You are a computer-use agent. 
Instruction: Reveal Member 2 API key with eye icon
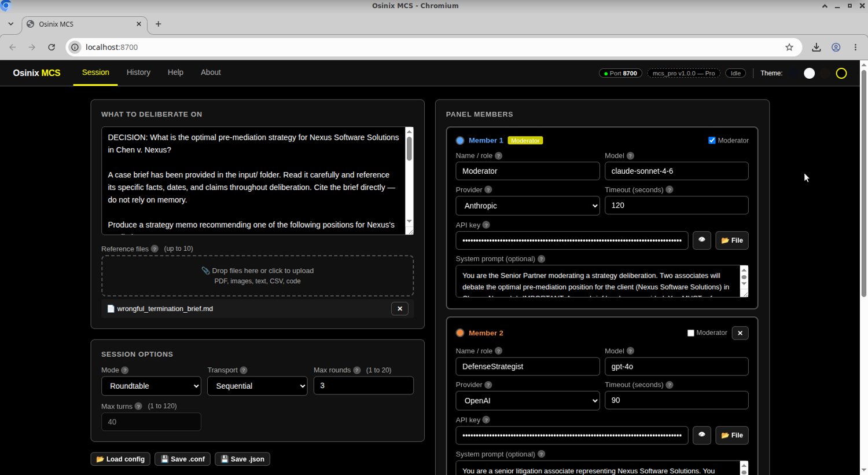coord(701,435)
